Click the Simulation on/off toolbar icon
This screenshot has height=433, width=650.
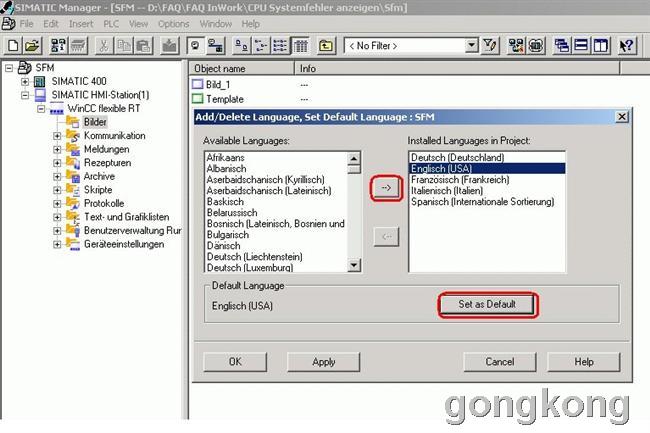pos(536,46)
